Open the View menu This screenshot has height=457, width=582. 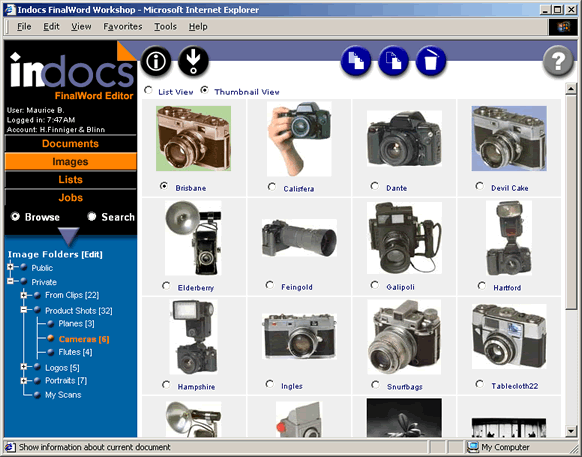coord(81,27)
